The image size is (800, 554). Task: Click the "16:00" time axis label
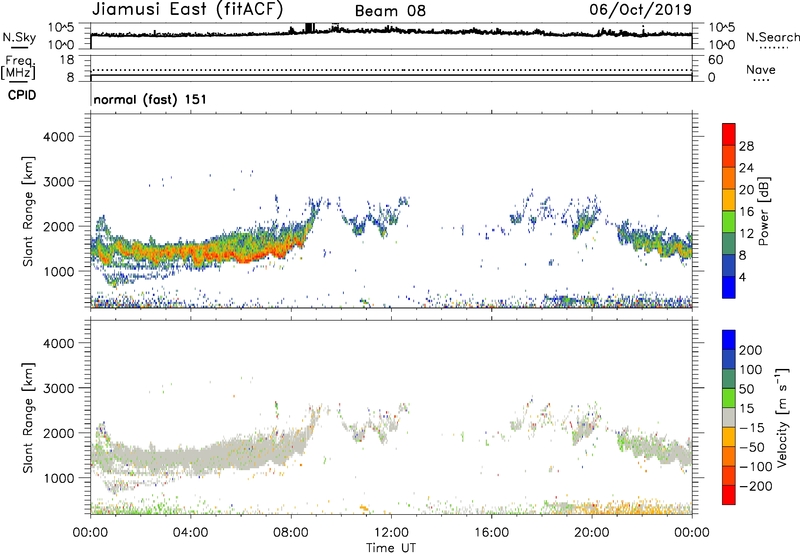(x=491, y=533)
